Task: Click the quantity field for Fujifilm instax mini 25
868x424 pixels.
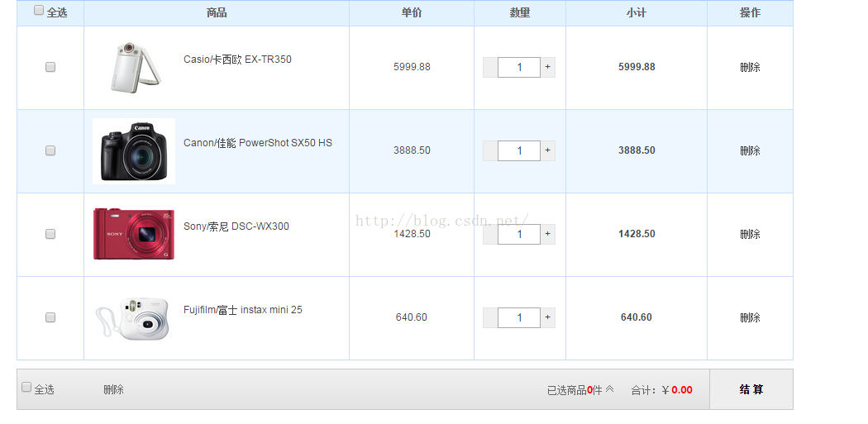Action: (519, 317)
